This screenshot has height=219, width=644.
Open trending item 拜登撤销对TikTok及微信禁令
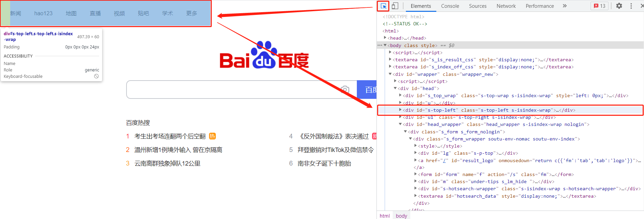(x=336, y=150)
